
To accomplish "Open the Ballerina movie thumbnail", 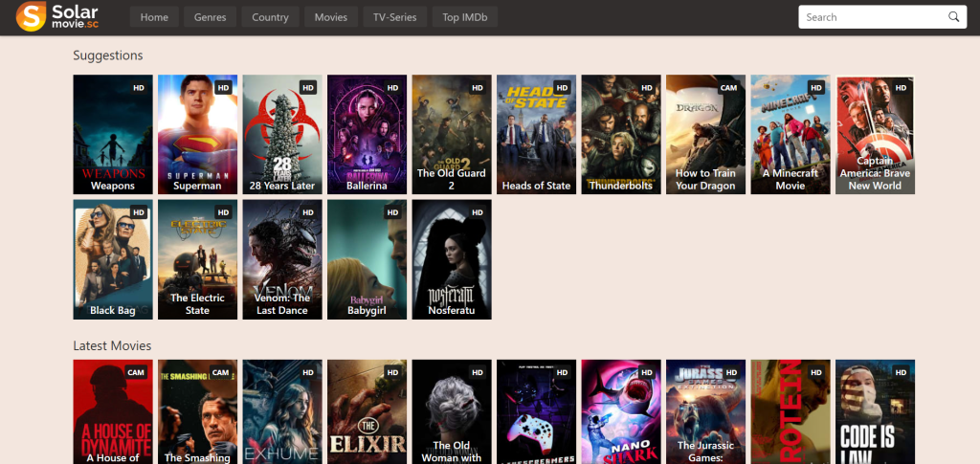I will coord(367,134).
